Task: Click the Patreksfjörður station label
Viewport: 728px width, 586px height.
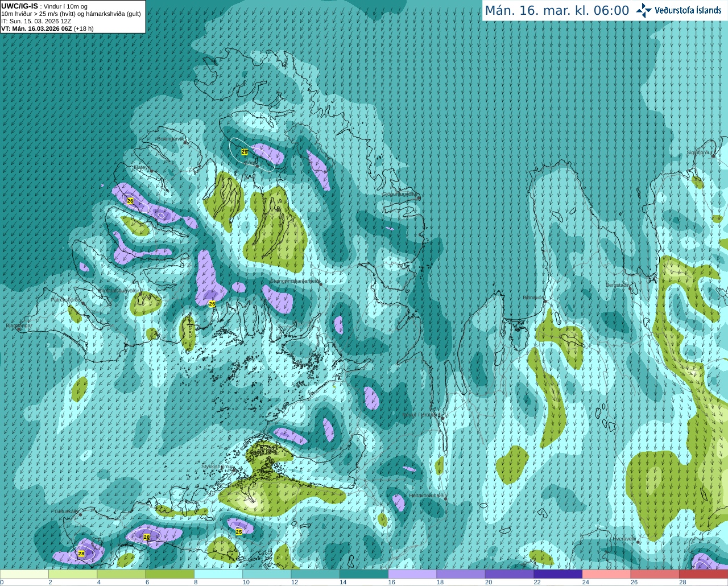Action: [x=67, y=299]
